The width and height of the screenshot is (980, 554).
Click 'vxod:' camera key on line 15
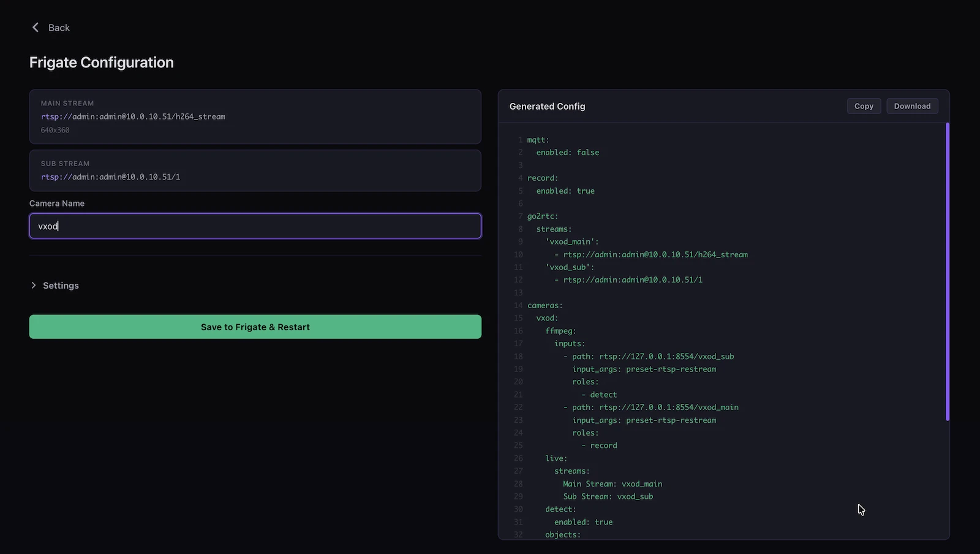coord(547,318)
